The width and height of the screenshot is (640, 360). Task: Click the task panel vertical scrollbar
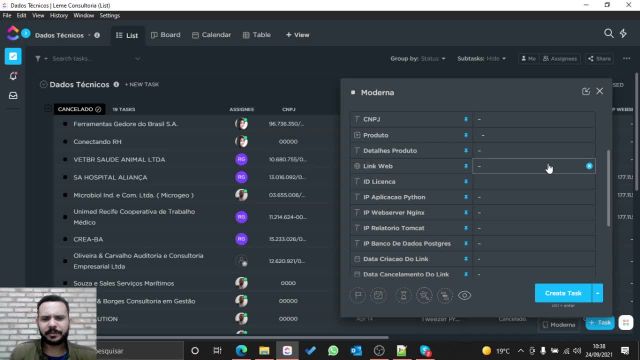tap(608, 188)
